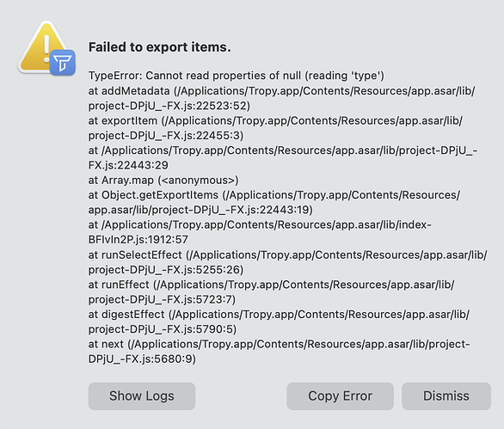Click the 'at next' stack trace line

(x=279, y=344)
